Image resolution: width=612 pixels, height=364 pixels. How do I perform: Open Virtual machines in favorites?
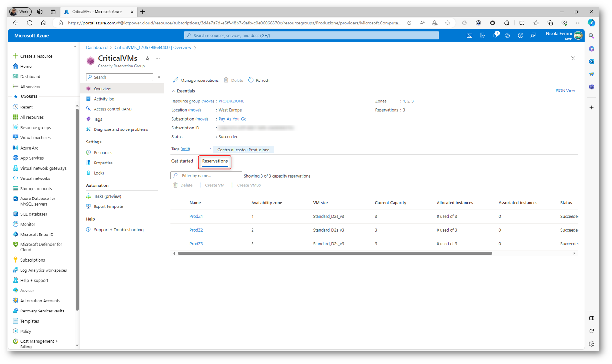point(35,138)
